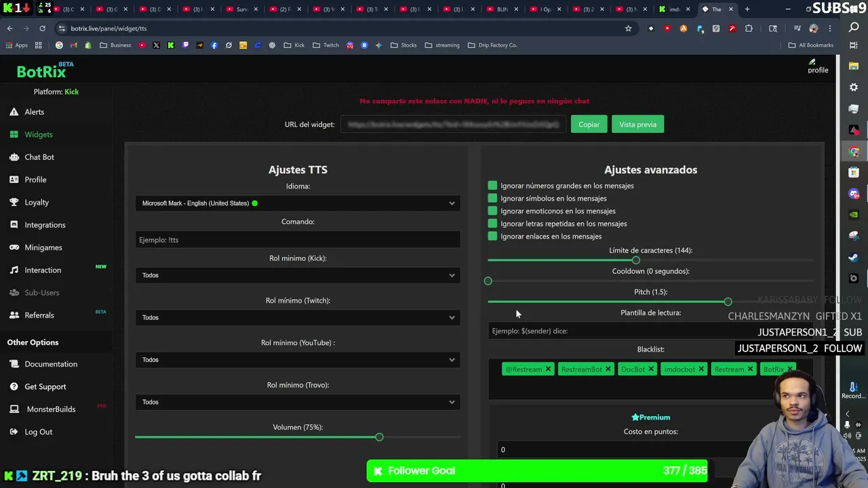The width and height of the screenshot is (868, 488).
Task: Open the Loyalty trophy section
Action: (29, 202)
